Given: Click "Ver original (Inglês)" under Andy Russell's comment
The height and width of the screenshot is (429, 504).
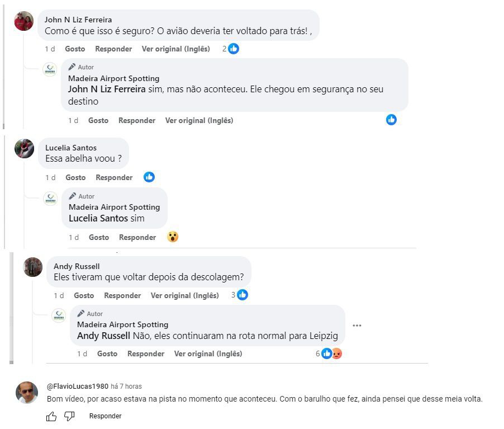Looking at the screenshot, I should point(185,295).
